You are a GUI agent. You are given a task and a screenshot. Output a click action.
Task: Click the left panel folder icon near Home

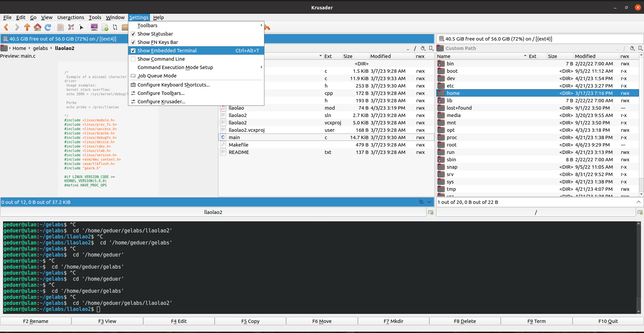[x=4, y=48]
